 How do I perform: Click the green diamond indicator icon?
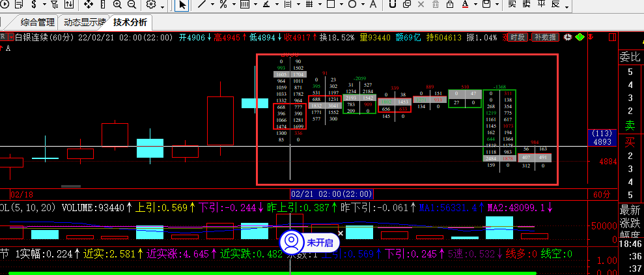coord(580,37)
